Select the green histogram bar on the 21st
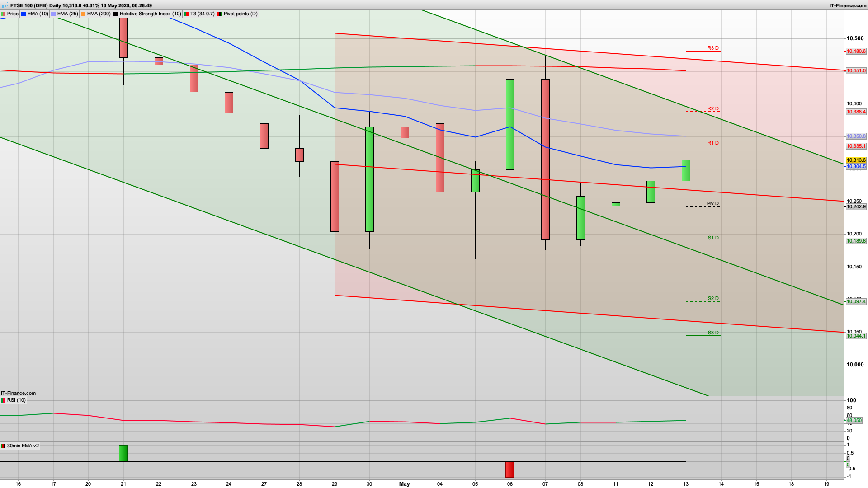This screenshot has width=868, height=488. click(x=123, y=453)
